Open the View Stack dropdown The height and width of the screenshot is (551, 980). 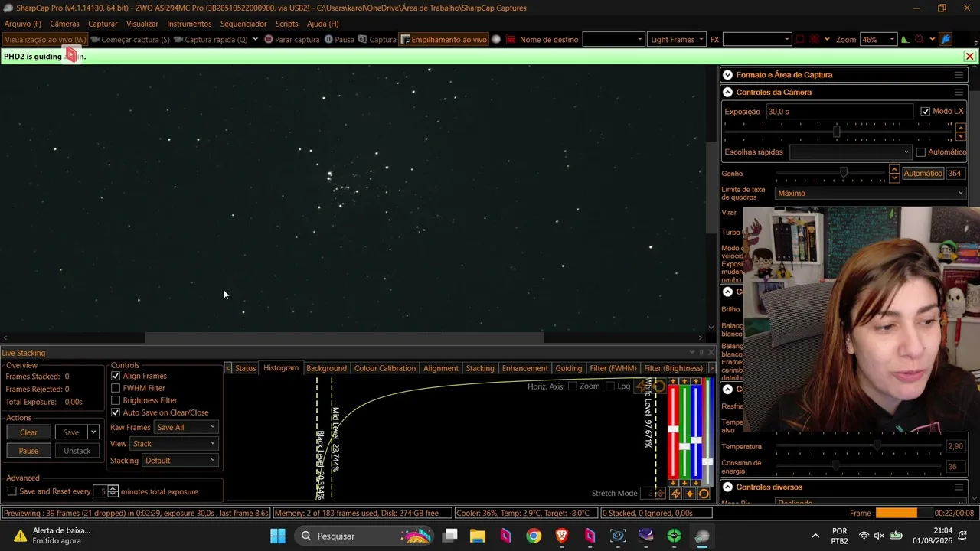175,444
